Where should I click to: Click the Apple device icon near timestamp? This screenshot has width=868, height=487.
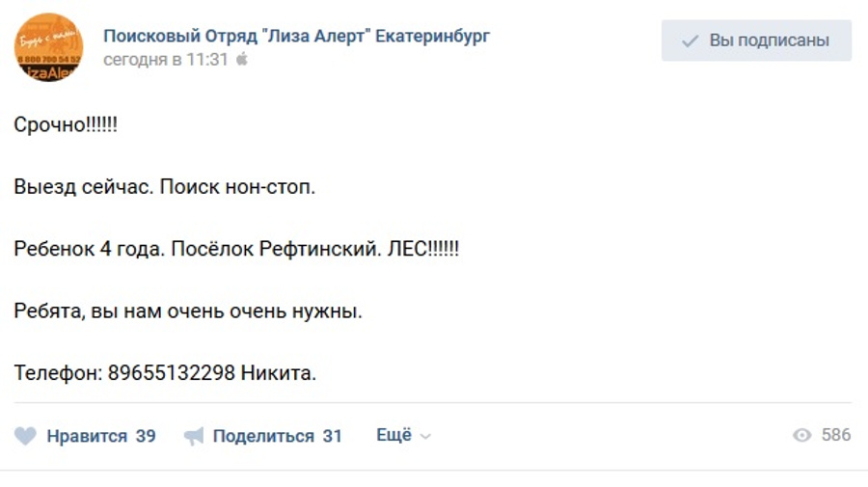click(x=242, y=59)
